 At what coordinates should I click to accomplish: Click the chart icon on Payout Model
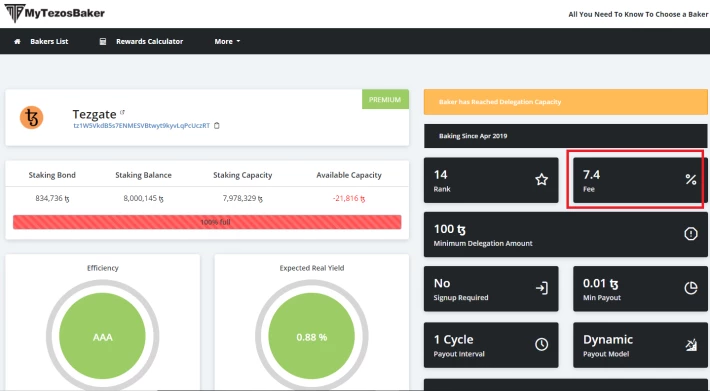coord(691,345)
